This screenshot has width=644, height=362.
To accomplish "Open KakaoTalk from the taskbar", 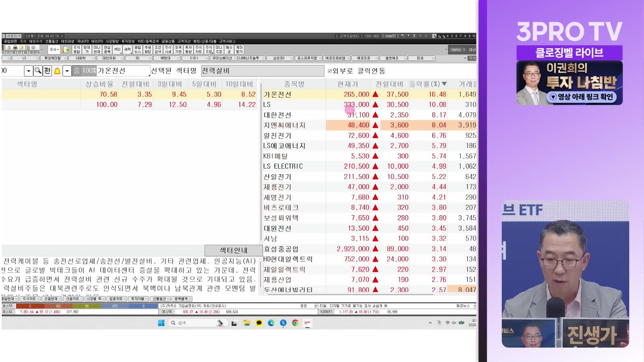I will (259, 323).
